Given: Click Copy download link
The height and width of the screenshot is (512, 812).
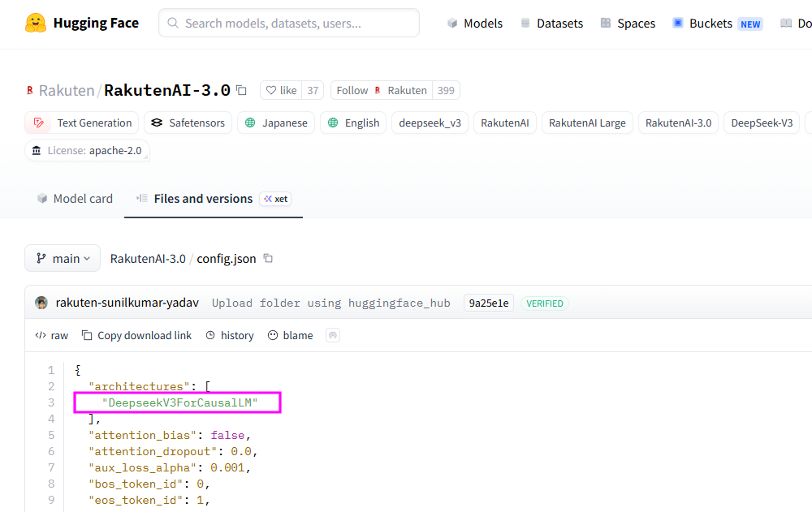Looking at the screenshot, I should pos(136,335).
